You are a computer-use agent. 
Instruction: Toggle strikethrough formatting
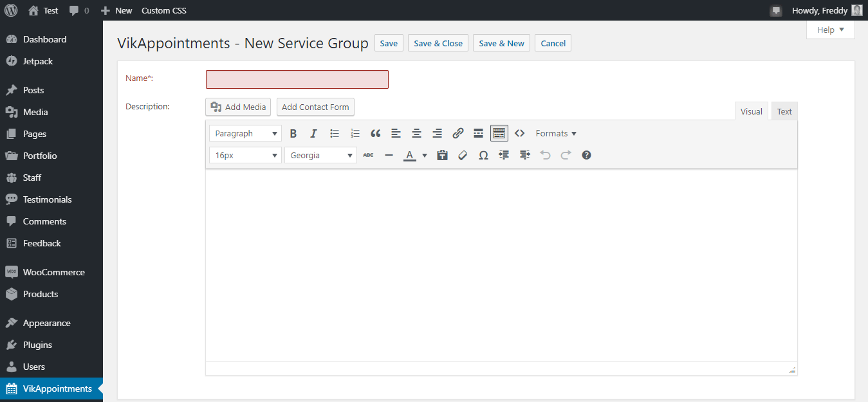tap(368, 155)
